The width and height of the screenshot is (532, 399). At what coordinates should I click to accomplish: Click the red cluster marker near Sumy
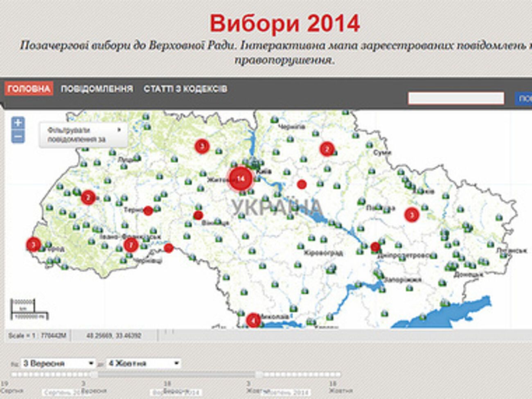tap(327, 149)
